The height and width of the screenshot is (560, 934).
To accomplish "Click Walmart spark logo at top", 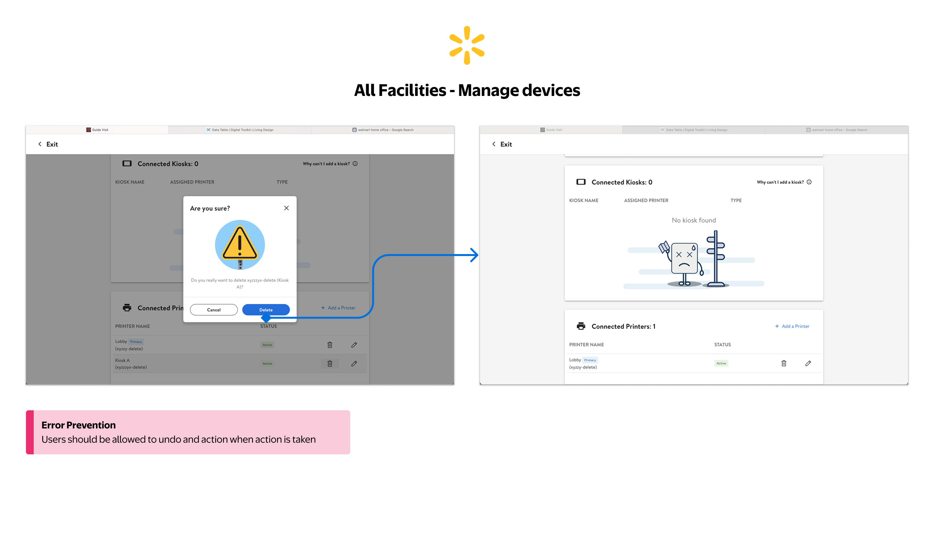I will 467,45.
